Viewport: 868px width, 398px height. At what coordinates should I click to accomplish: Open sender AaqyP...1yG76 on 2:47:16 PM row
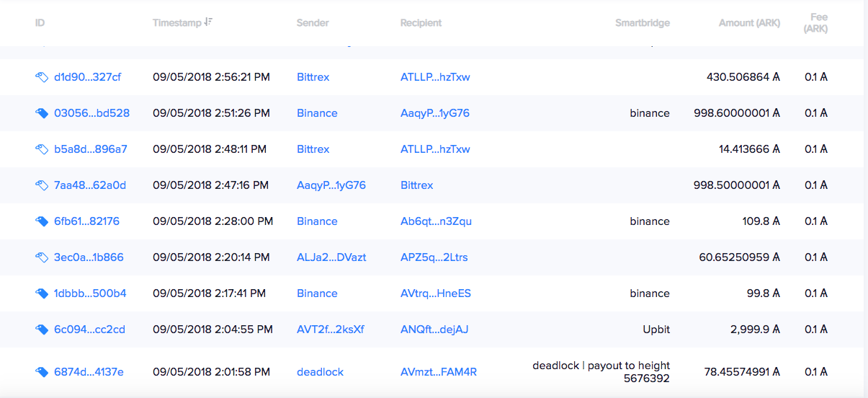click(x=331, y=185)
